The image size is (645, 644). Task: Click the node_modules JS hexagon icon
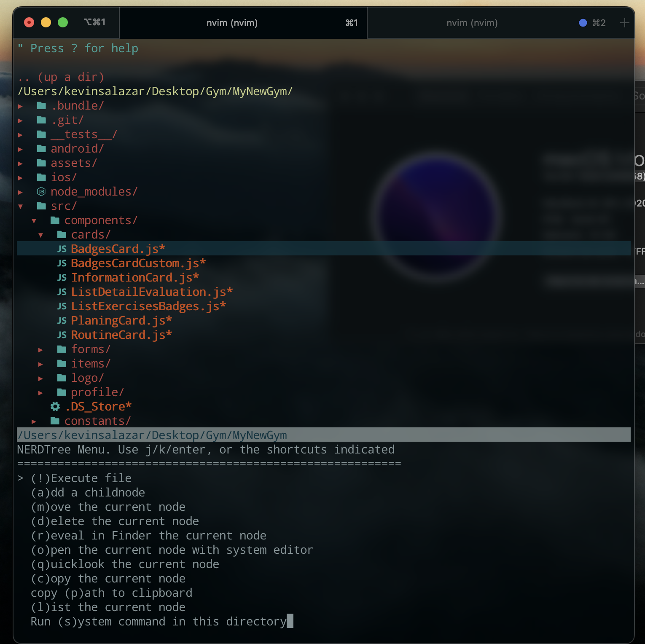point(41,192)
